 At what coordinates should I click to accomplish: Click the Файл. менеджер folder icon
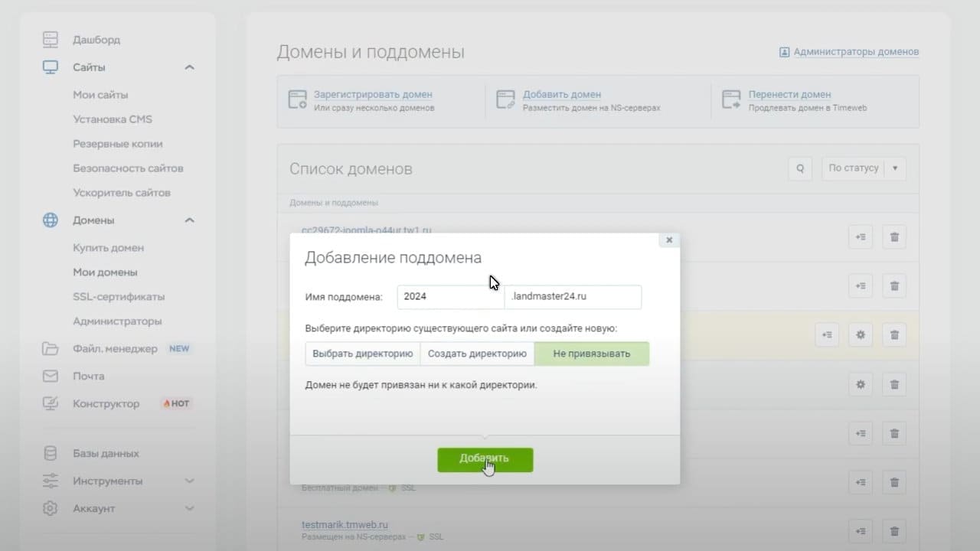coord(50,349)
